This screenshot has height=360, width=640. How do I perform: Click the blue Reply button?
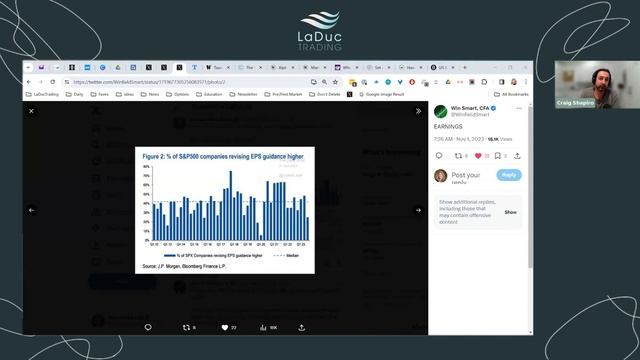point(509,175)
